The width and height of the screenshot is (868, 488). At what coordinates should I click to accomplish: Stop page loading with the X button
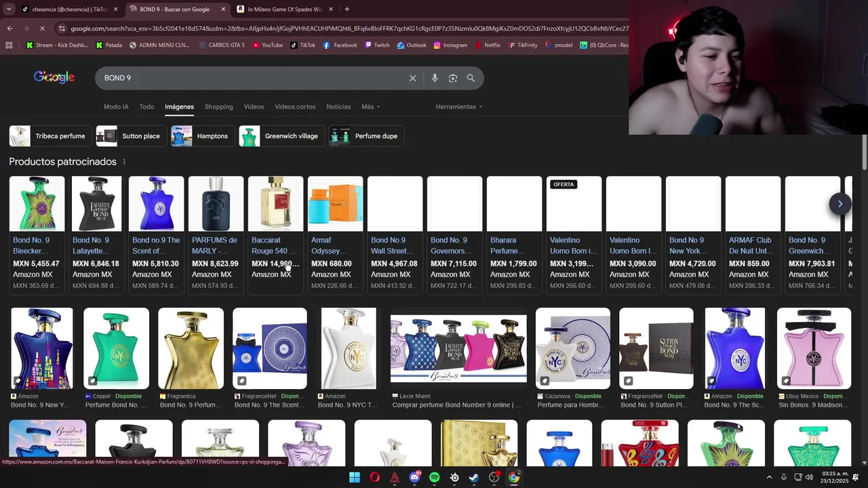[42, 28]
